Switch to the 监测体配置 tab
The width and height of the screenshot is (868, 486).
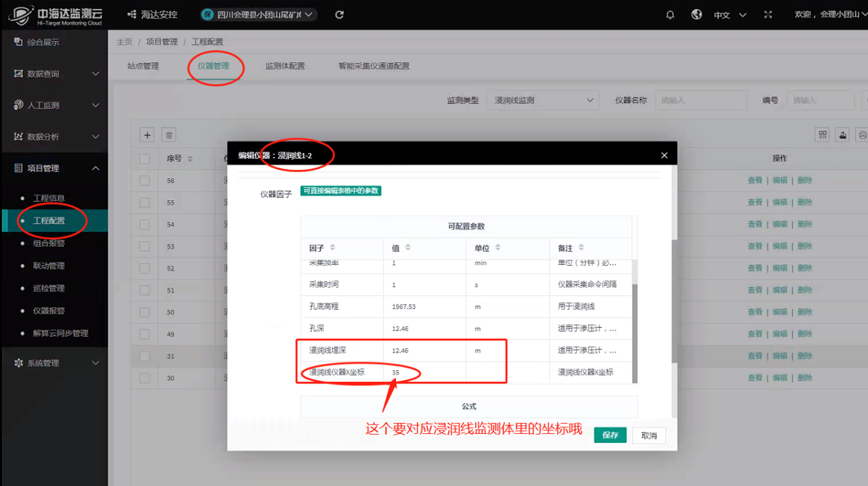(285, 66)
